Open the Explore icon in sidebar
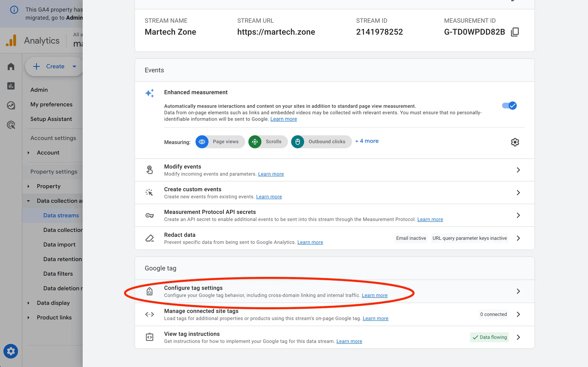Screen dimensions: 588x367 [x=11, y=105]
